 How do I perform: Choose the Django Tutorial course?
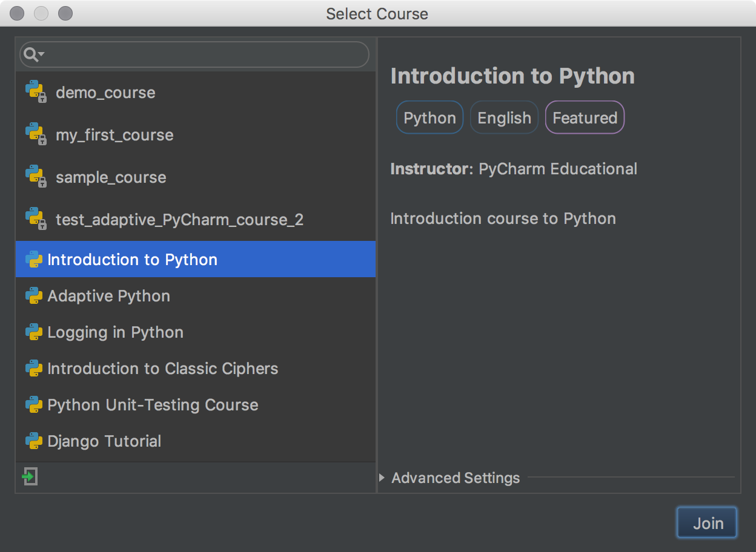pyautogui.click(x=196, y=441)
